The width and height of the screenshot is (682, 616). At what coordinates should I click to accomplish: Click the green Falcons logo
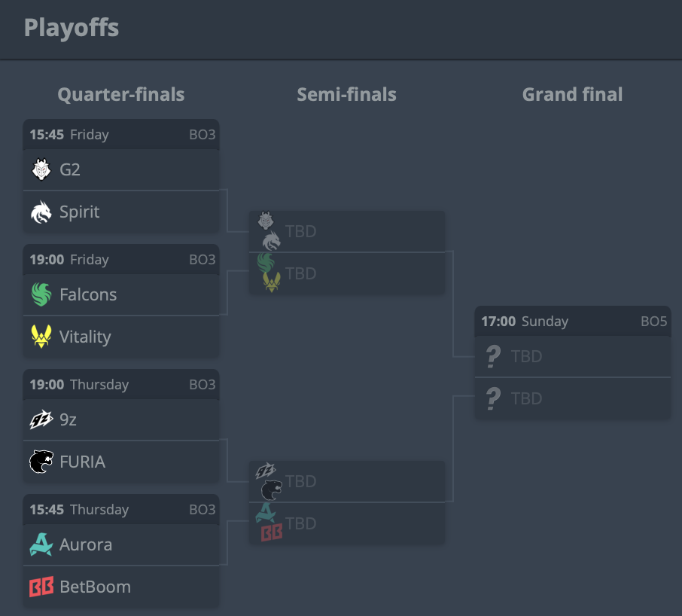tap(41, 294)
